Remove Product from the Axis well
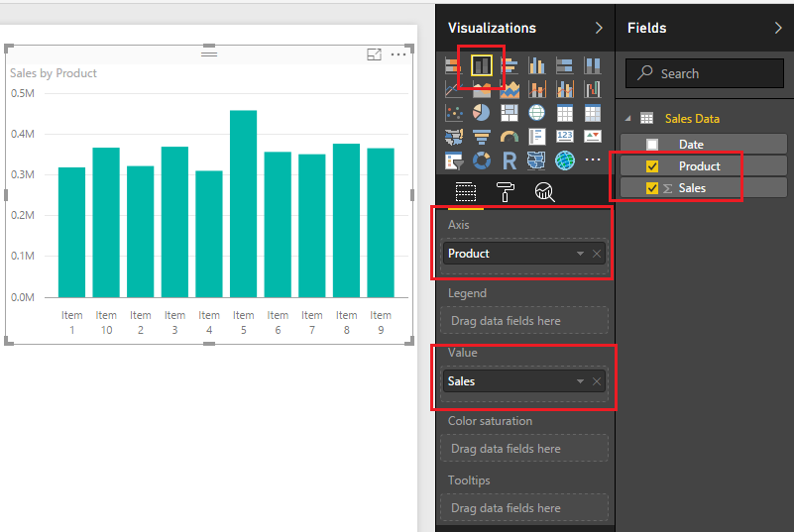This screenshot has width=794, height=532. pos(597,254)
